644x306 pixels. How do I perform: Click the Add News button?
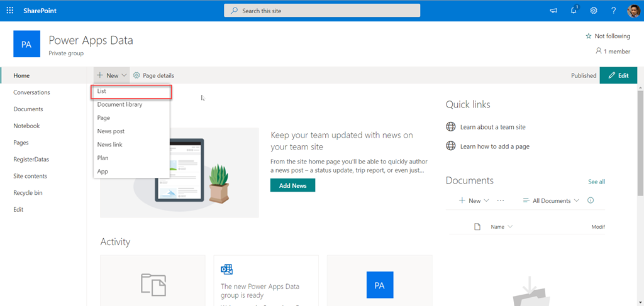click(x=293, y=185)
